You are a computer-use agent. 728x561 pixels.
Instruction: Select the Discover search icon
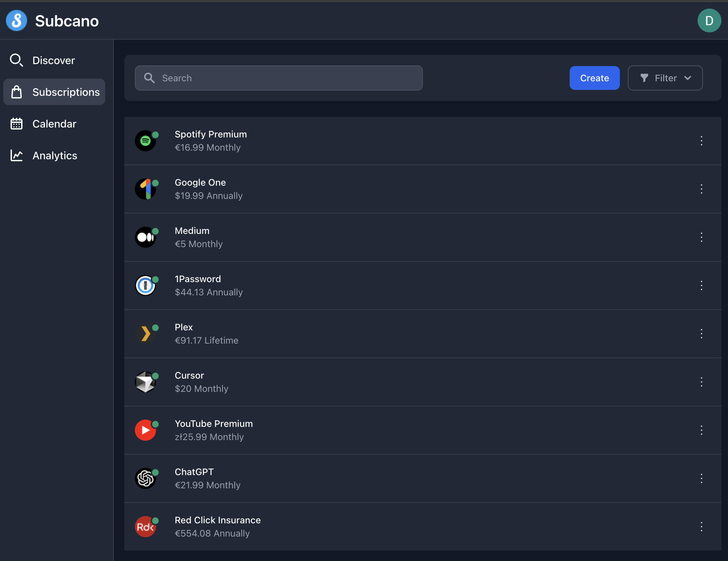click(x=16, y=60)
